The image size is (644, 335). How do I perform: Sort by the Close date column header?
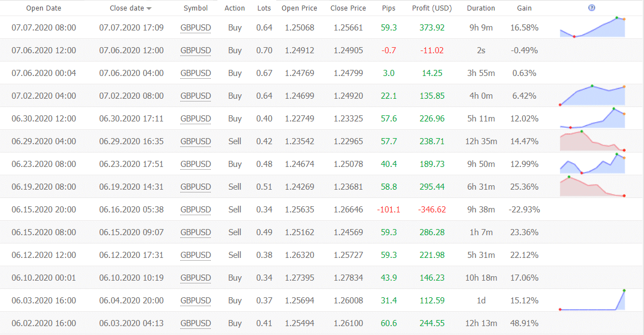coord(127,8)
